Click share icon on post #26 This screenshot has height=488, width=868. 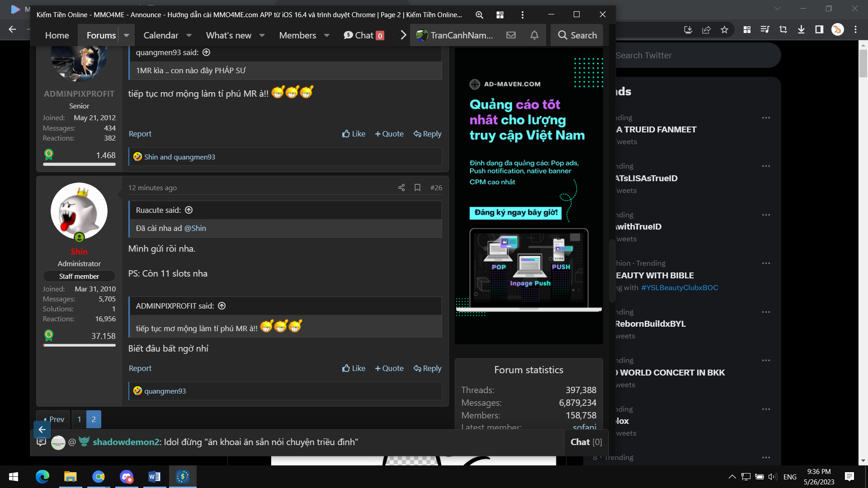pyautogui.click(x=401, y=188)
